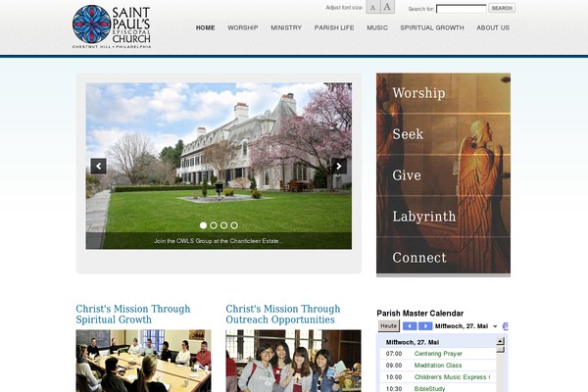
Task: Open the WORSHIP menu item
Action: coord(243,27)
